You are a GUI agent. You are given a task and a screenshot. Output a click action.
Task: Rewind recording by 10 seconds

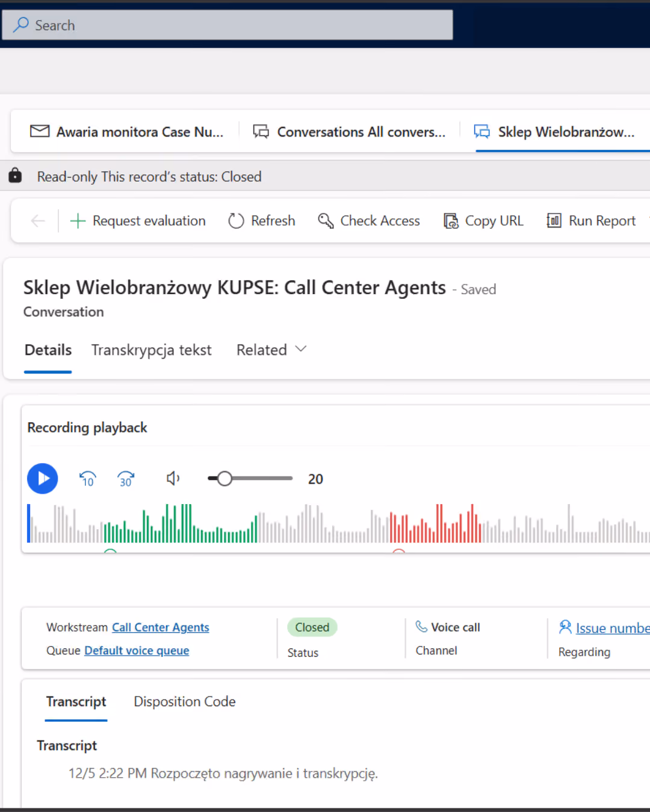pos(88,479)
